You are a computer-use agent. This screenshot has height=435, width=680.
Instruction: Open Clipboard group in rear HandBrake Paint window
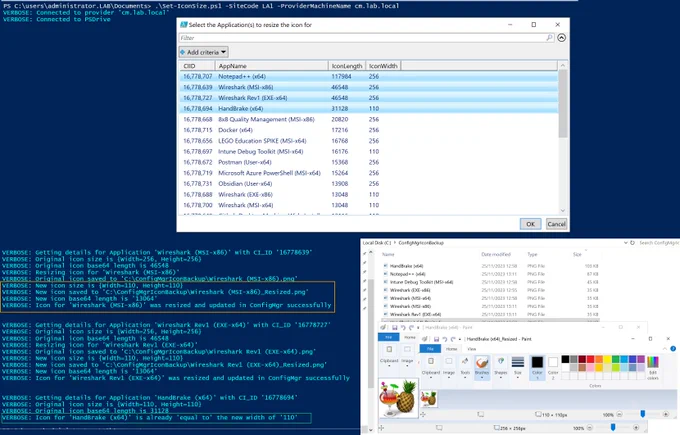(x=389, y=357)
